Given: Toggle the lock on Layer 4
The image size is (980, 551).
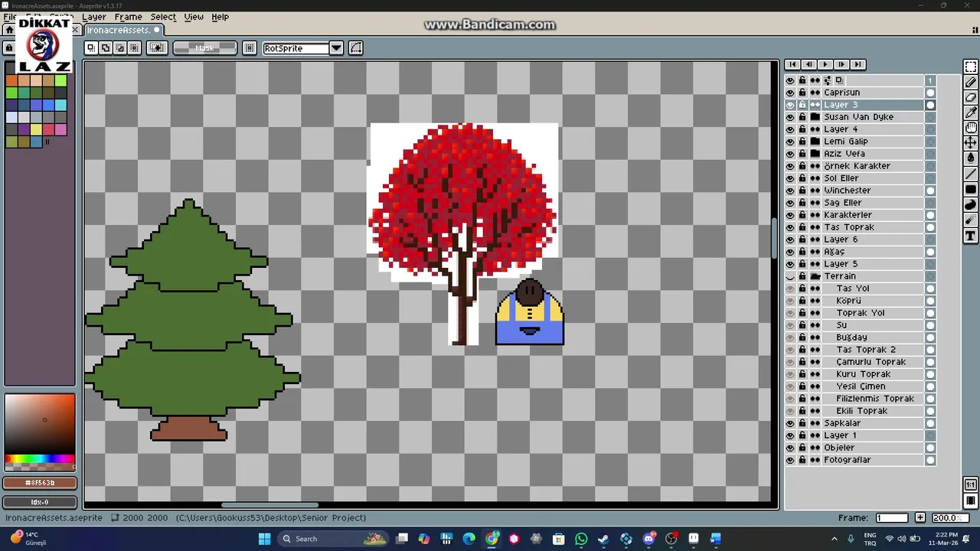Looking at the screenshot, I should click(x=802, y=129).
